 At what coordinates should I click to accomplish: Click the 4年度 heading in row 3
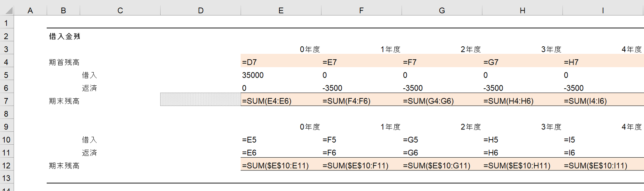click(x=631, y=49)
